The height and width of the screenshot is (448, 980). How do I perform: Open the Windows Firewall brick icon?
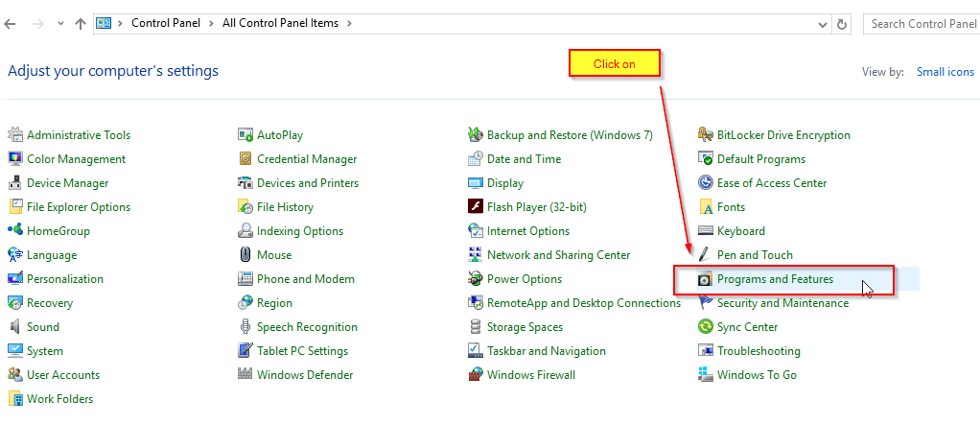(476, 375)
